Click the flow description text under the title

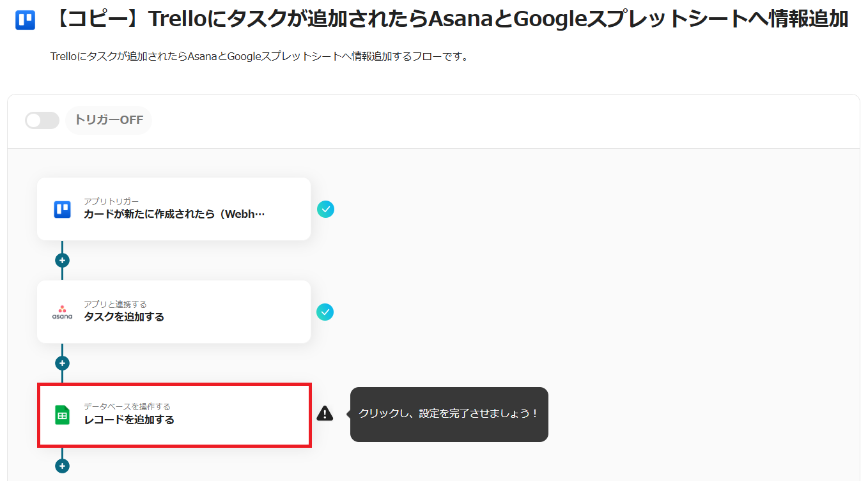pos(260,57)
